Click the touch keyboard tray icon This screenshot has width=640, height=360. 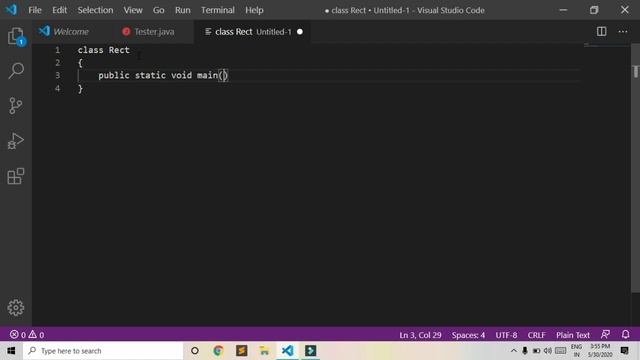coord(561,351)
